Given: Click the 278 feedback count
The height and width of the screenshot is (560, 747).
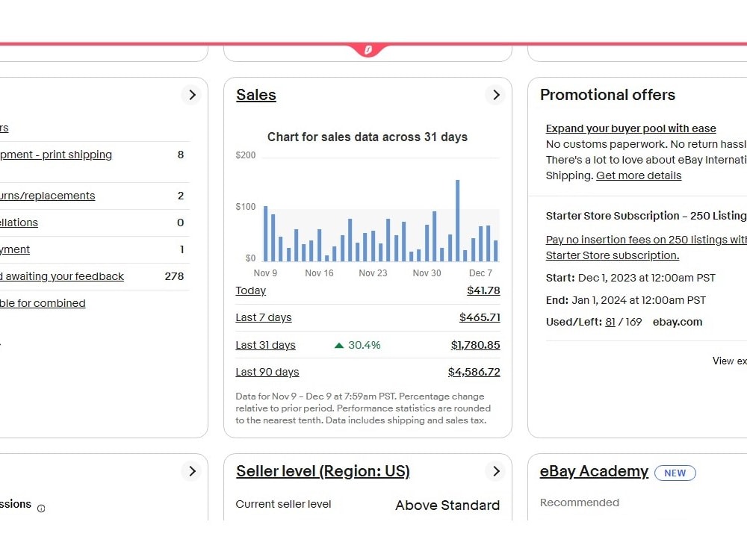Looking at the screenshot, I should pyautogui.click(x=174, y=276).
